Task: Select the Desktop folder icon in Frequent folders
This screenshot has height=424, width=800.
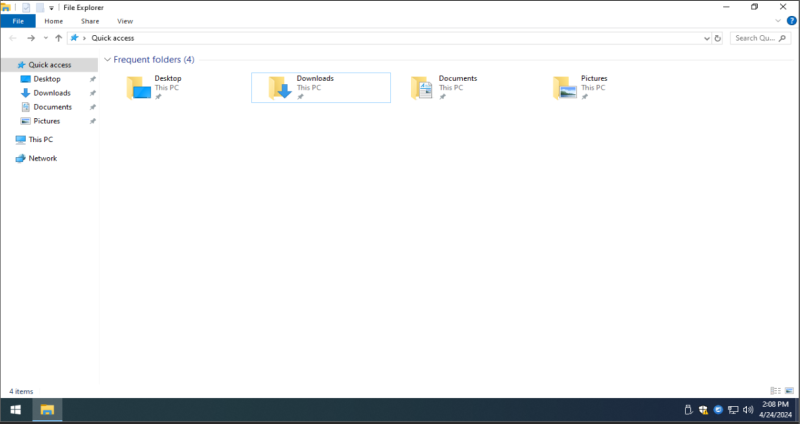Action: (x=138, y=88)
